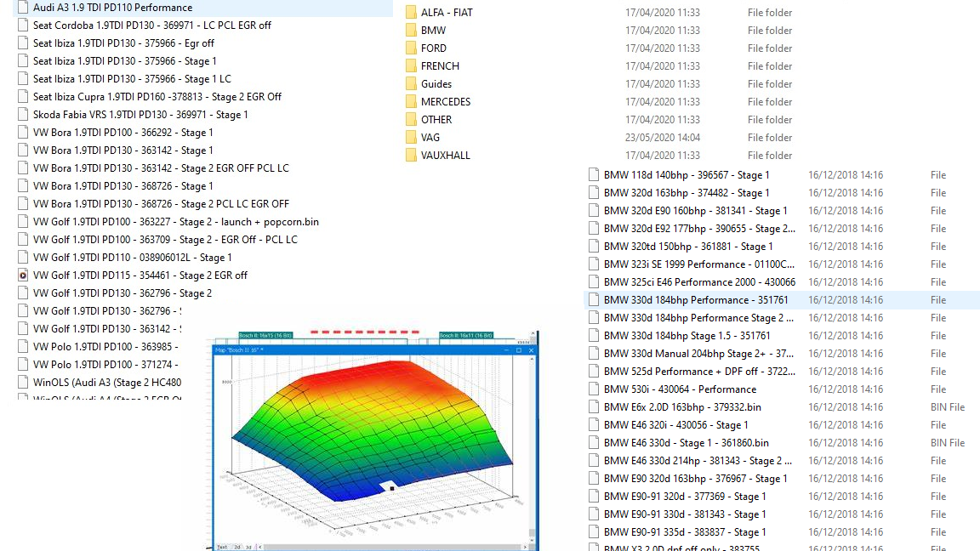Select 'Seat Ibiza 1.9TDI PD130 - 375966 - Stage 1 LC'

point(132,79)
